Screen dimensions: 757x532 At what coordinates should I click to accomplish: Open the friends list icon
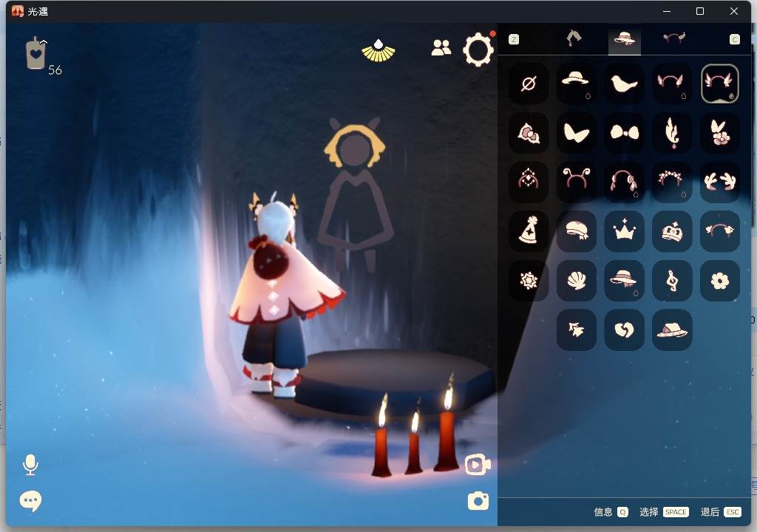pos(441,47)
